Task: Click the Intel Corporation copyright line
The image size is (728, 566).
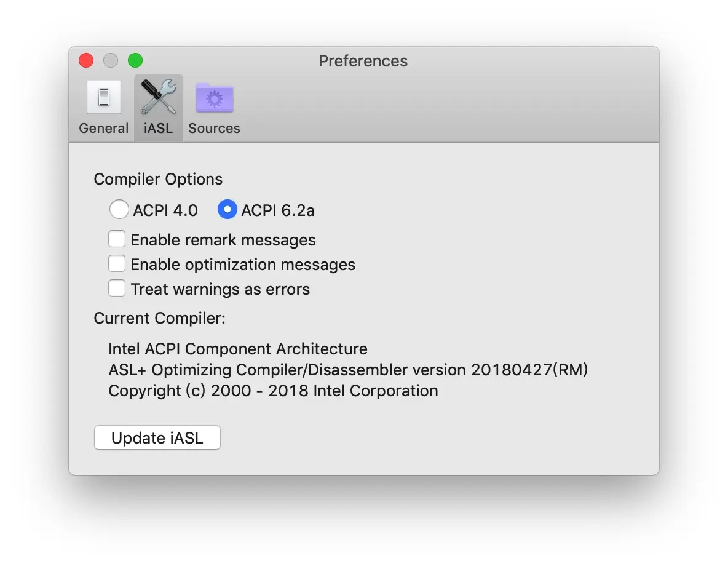Action: point(273,391)
